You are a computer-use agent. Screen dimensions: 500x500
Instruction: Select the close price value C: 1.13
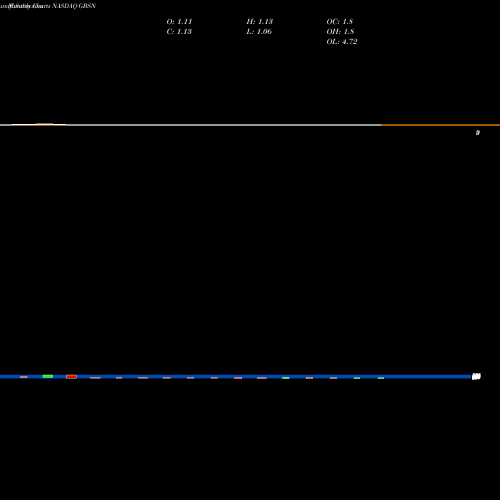coord(179,32)
